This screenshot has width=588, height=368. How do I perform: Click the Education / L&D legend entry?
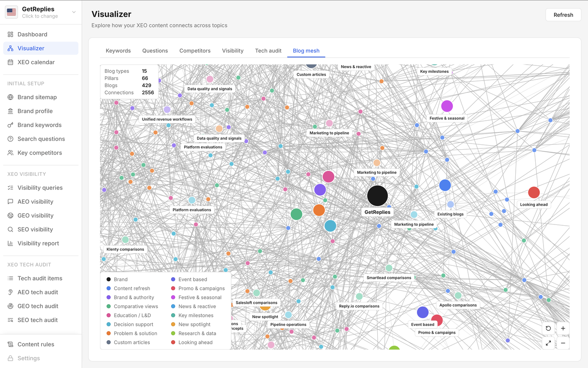(x=129, y=315)
